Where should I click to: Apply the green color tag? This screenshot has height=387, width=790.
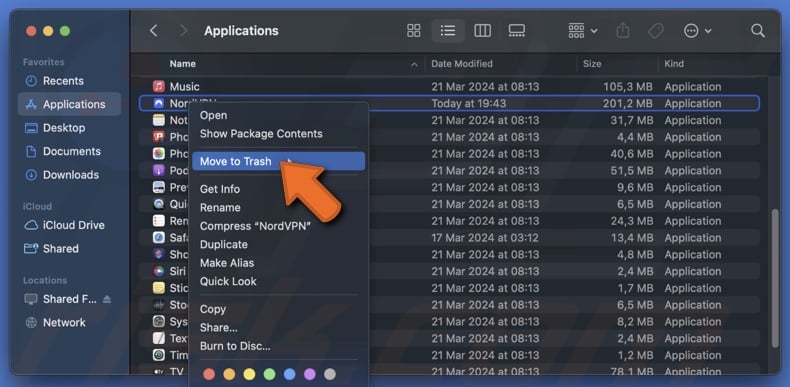[x=270, y=374]
